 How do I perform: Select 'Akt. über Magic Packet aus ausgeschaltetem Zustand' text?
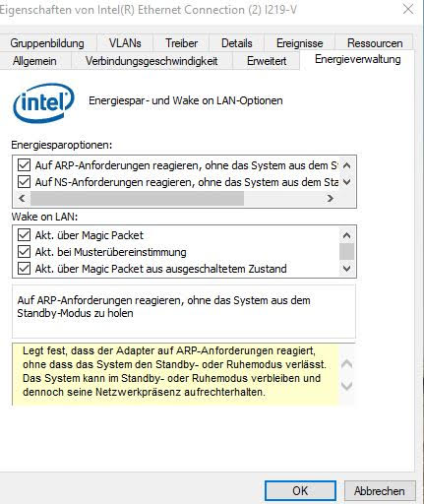160,269
